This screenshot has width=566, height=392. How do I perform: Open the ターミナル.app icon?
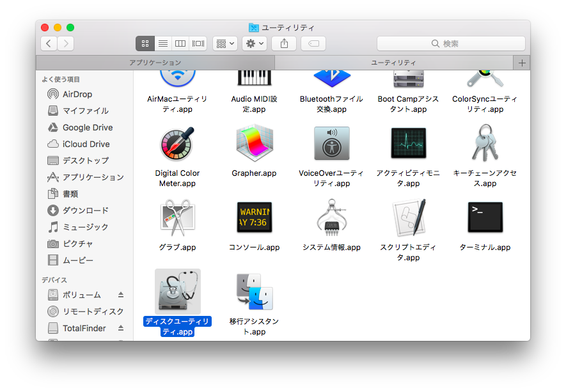pyautogui.click(x=485, y=217)
